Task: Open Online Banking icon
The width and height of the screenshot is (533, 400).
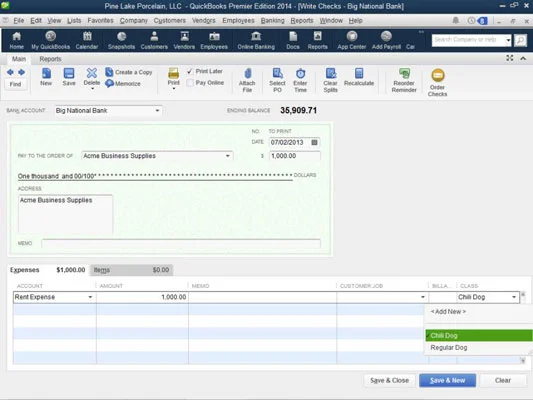Action: tap(256, 40)
